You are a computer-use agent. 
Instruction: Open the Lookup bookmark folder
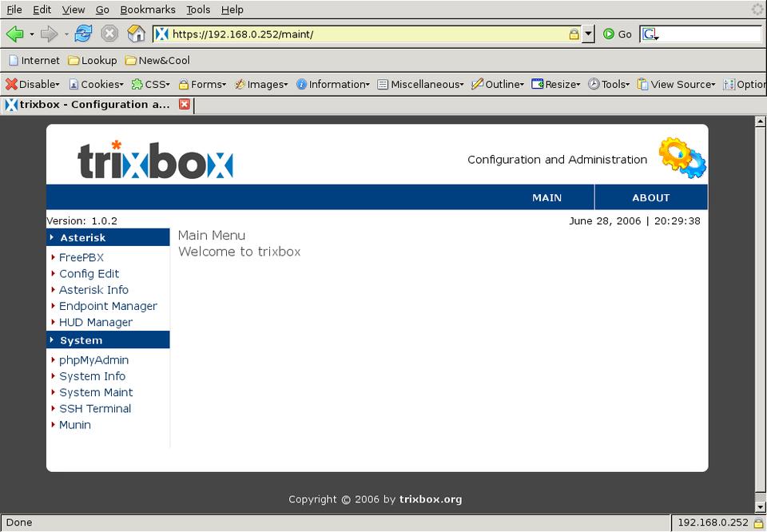(x=93, y=60)
